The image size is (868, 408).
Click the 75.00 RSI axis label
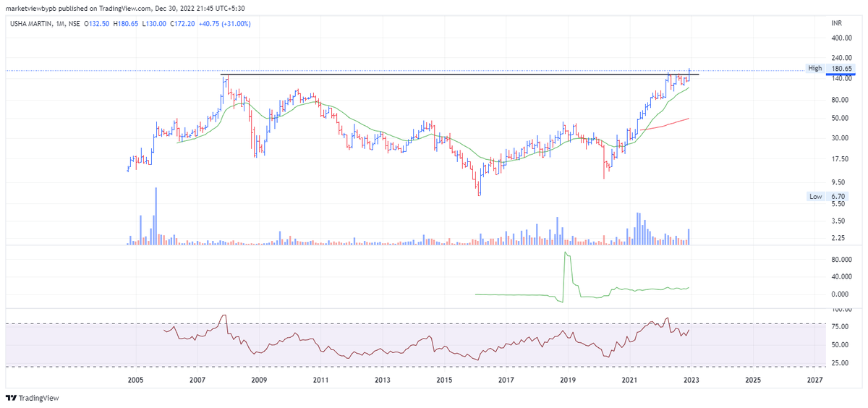pos(840,327)
